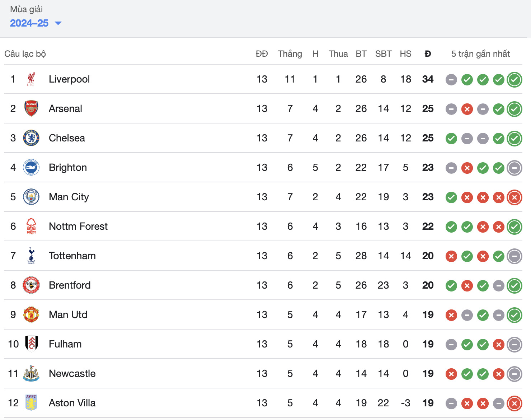This screenshot has height=420, width=531.
Task: Click the Câu lạc bộ column header
Action: 25,54
